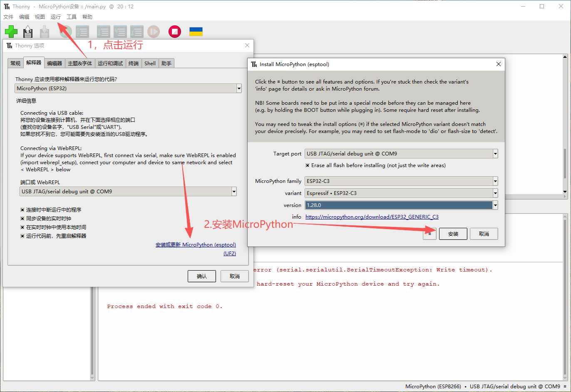This screenshot has height=392, width=571.
Task: Open the 编辑 menu
Action: (x=24, y=17)
